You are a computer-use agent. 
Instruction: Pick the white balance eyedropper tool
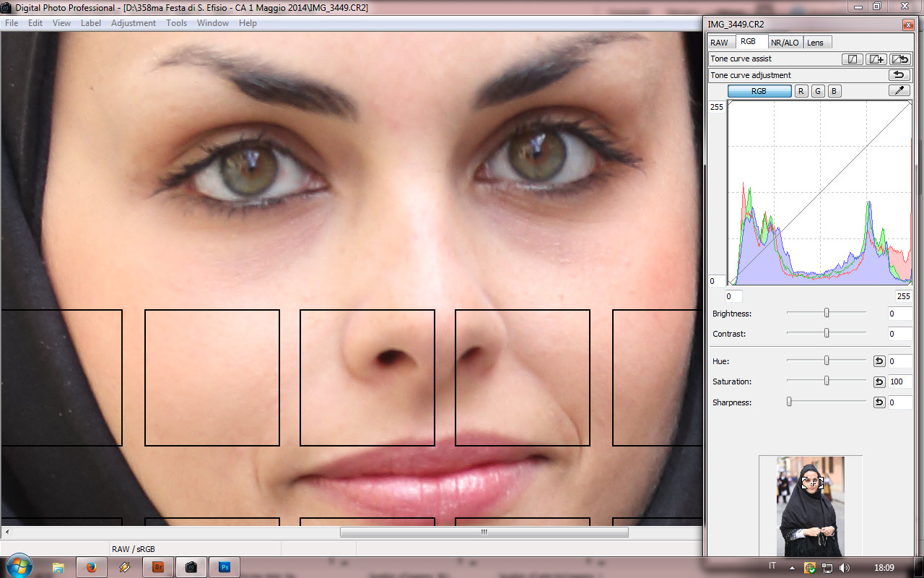[899, 91]
